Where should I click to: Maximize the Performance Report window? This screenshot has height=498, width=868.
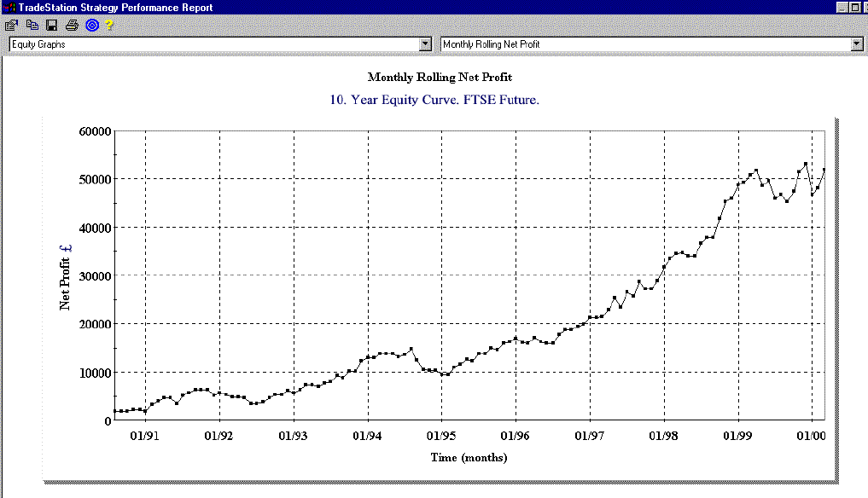[x=856, y=7]
